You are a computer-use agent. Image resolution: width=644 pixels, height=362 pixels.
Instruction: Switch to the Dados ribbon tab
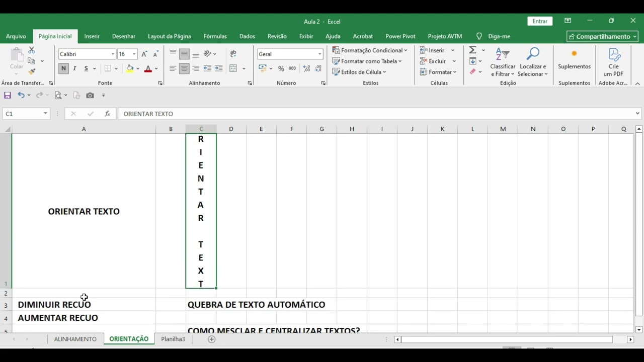pos(247,36)
